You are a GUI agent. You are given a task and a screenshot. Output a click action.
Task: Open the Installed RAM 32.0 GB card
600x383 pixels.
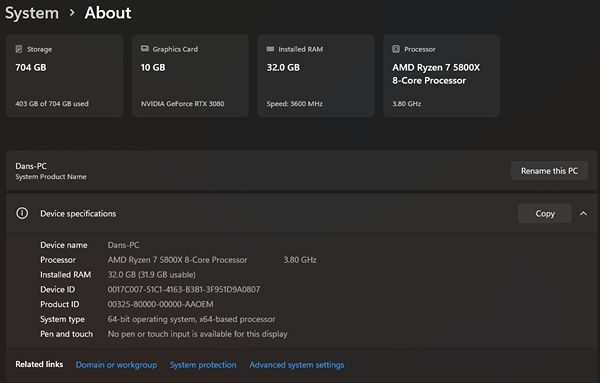coord(316,76)
